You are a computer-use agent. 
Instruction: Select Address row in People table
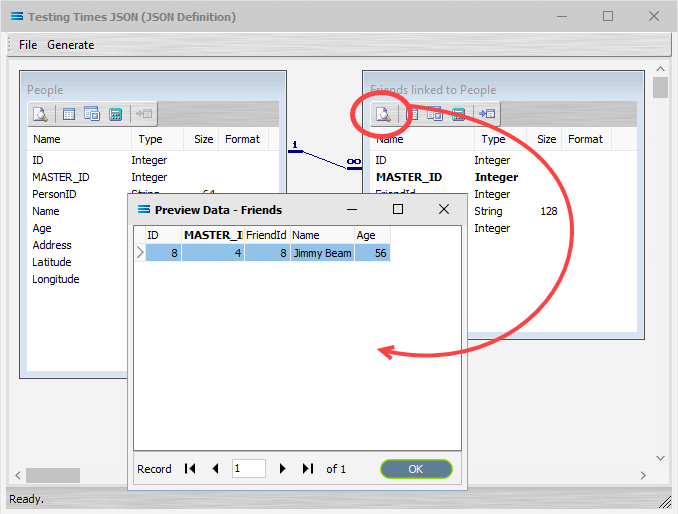tap(78, 245)
